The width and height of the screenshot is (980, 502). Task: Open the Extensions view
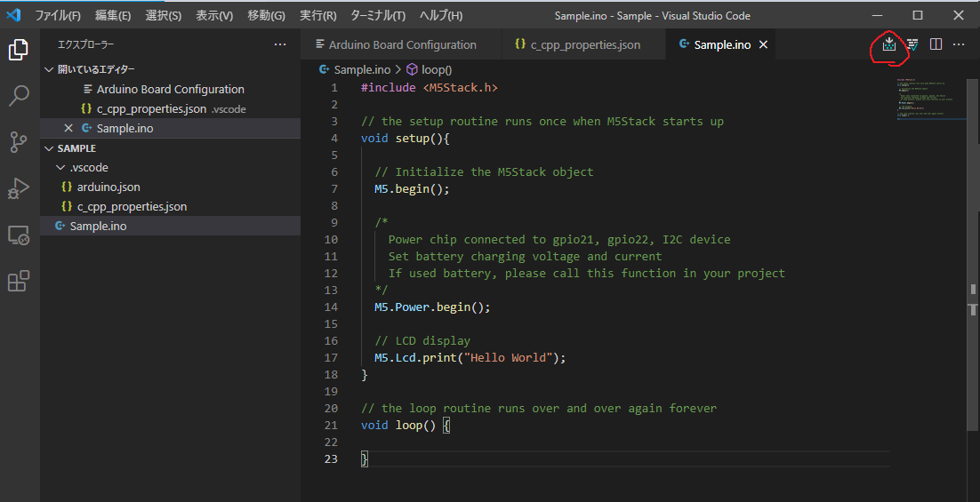19,281
